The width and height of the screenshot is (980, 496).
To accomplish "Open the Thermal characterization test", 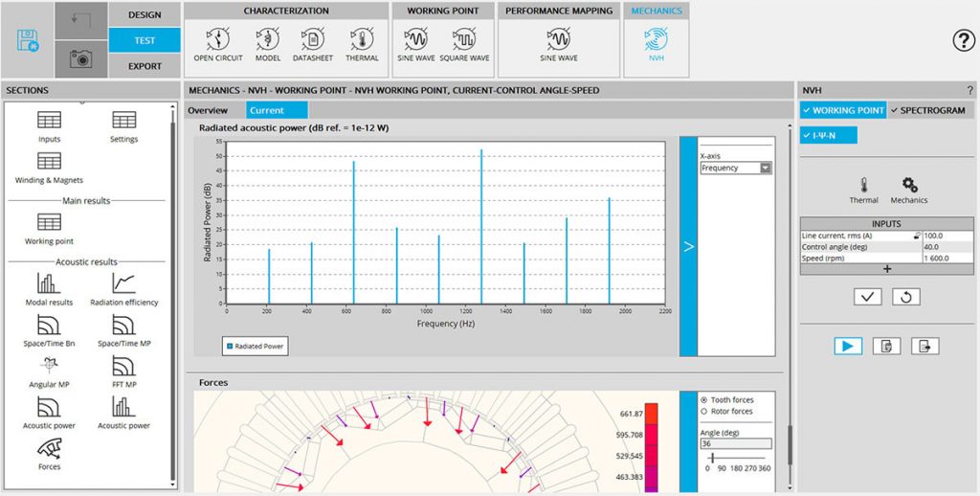I will pyautogui.click(x=362, y=44).
